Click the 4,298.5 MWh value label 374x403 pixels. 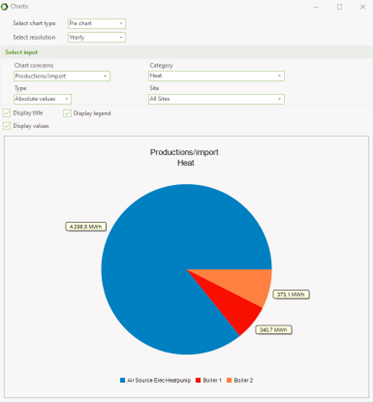pos(86,227)
